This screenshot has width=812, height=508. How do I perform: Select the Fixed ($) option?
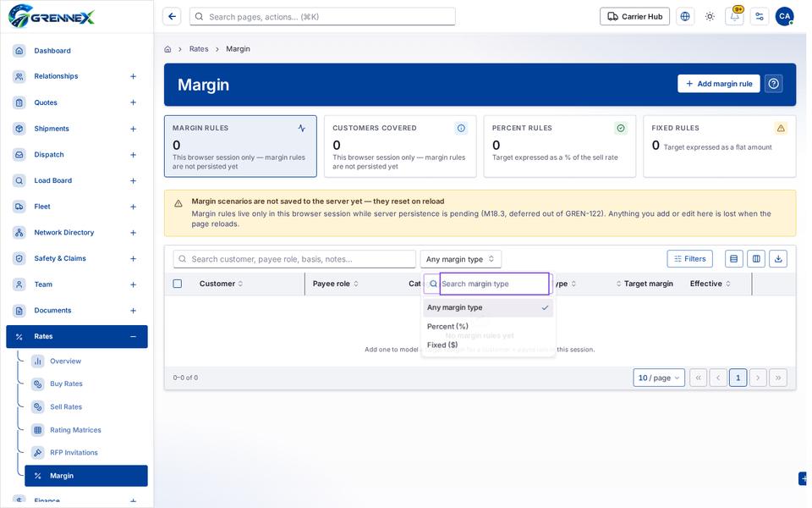pos(488,345)
